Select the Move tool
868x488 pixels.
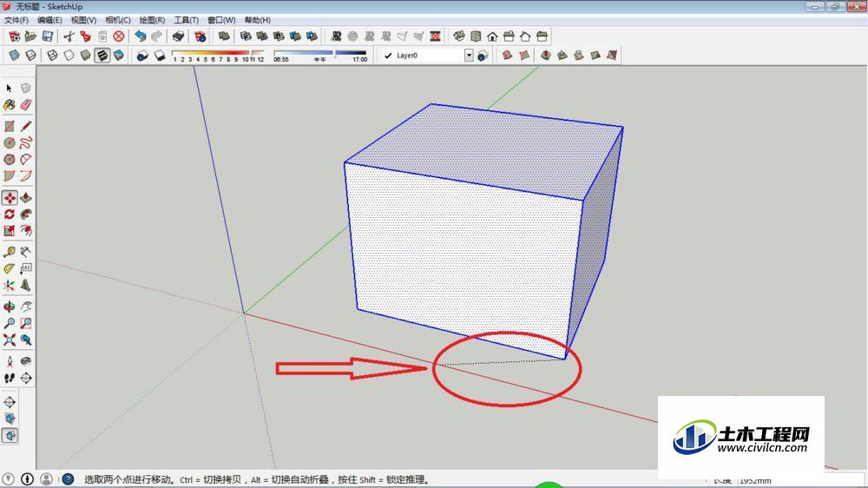pos(10,198)
